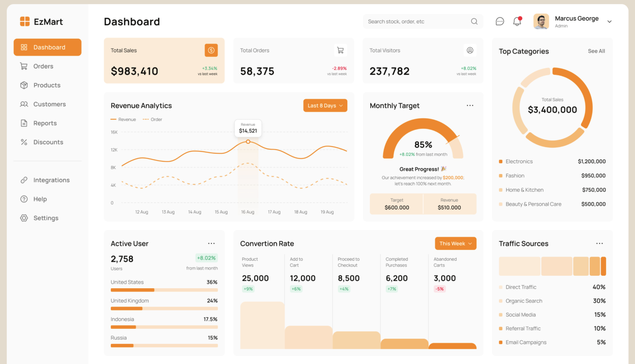Click the notification bell icon
The height and width of the screenshot is (364, 635).
pyautogui.click(x=517, y=22)
